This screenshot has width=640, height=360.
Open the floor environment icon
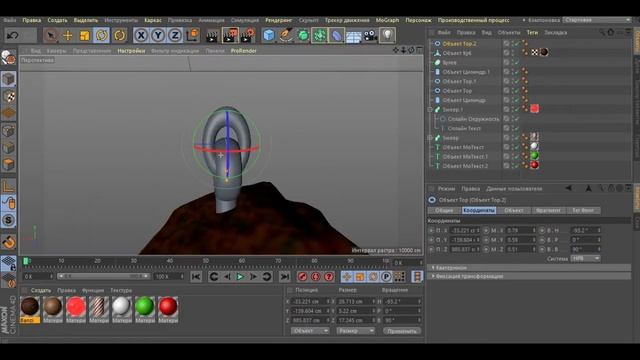coord(353,36)
